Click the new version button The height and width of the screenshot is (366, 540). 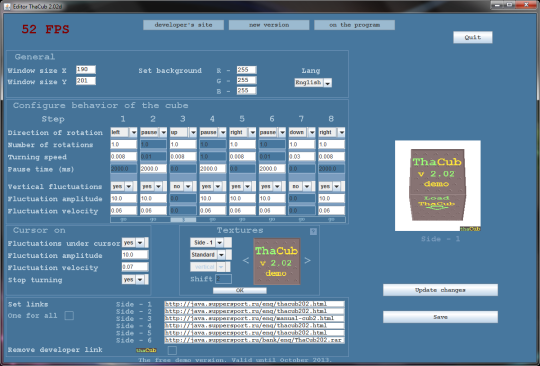point(269,25)
